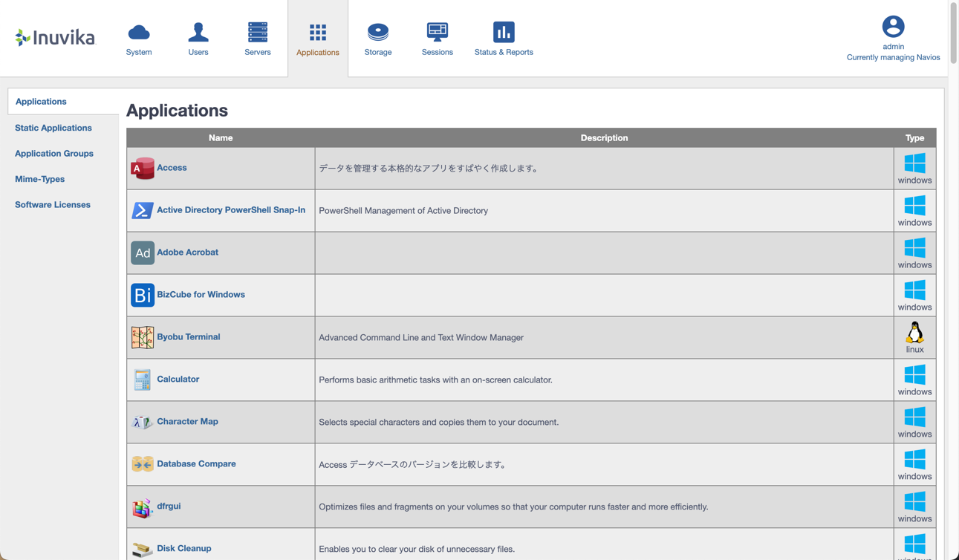Image resolution: width=959 pixels, height=560 pixels.
Task: Open the Mime-Types section
Action: point(40,179)
